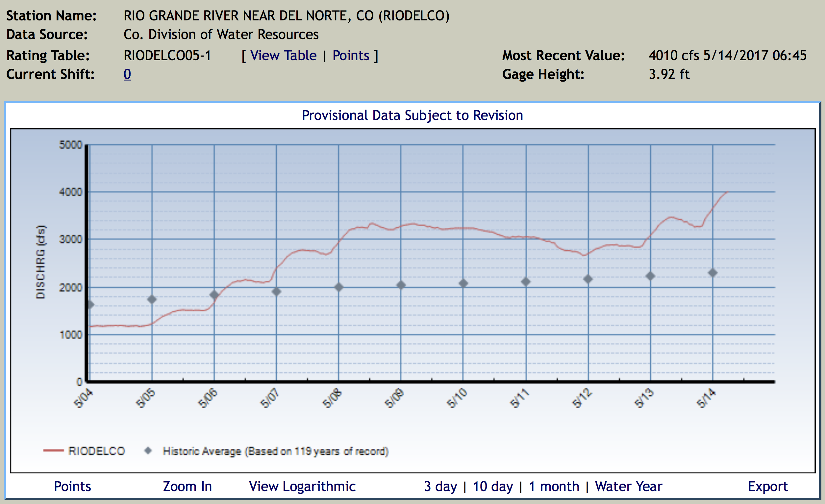This screenshot has height=504, width=825.
Task: Click historic average diamond marker at 5/14
Action: [712, 273]
